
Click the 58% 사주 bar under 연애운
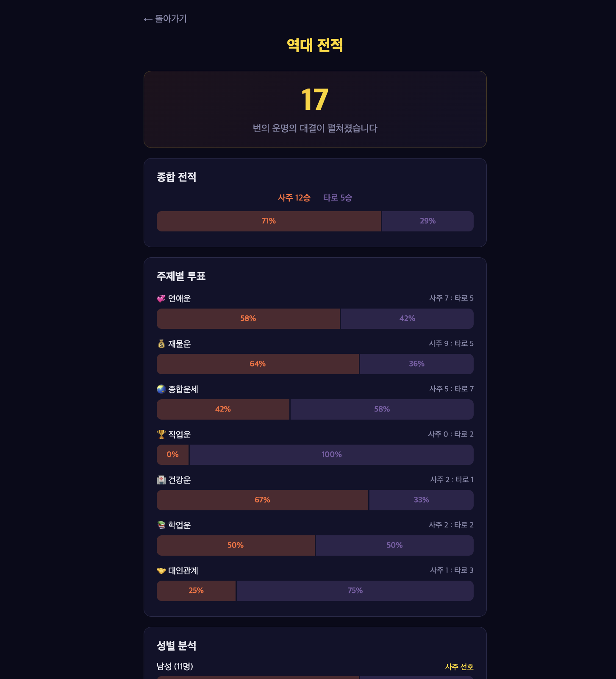pos(248,319)
